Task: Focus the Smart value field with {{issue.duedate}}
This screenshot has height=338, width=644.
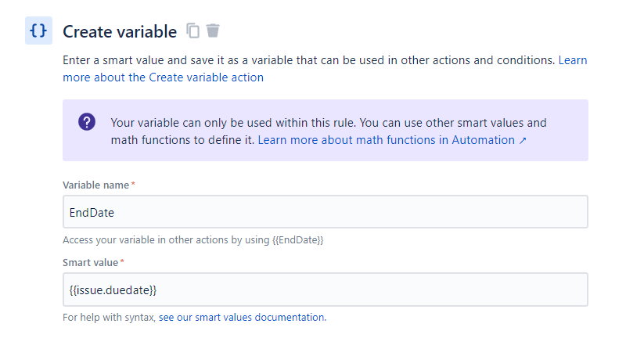Action: [326, 289]
